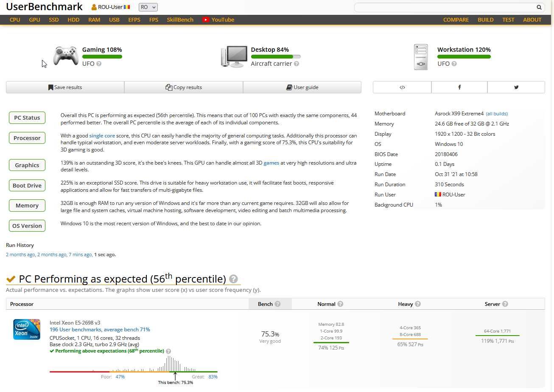
Task: Click the embed code share button
Action: [402, 87]
